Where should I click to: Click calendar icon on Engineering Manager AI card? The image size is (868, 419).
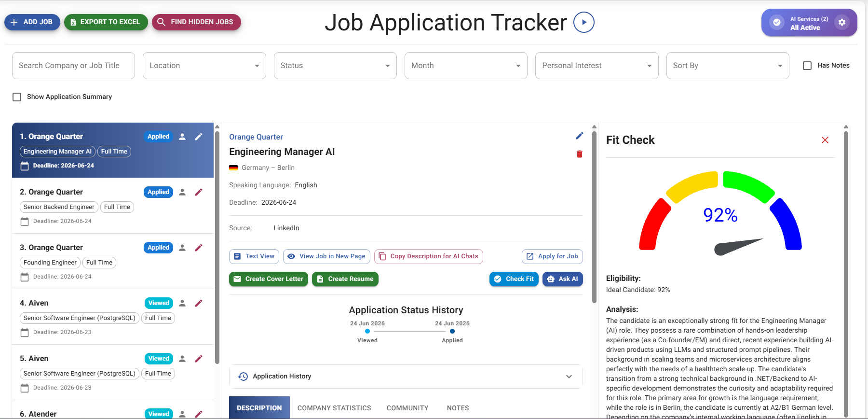tap(25, 166)
